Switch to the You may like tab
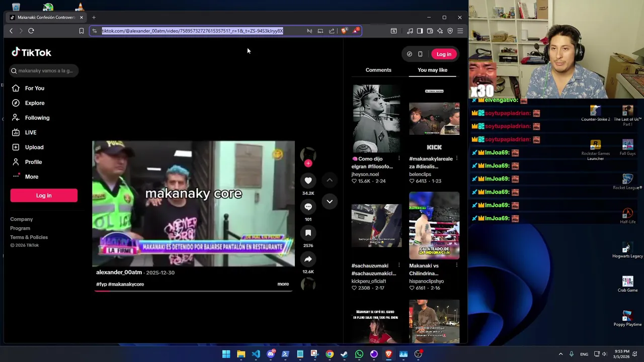Screen dimensions: 644x362 tap(432, 70)
